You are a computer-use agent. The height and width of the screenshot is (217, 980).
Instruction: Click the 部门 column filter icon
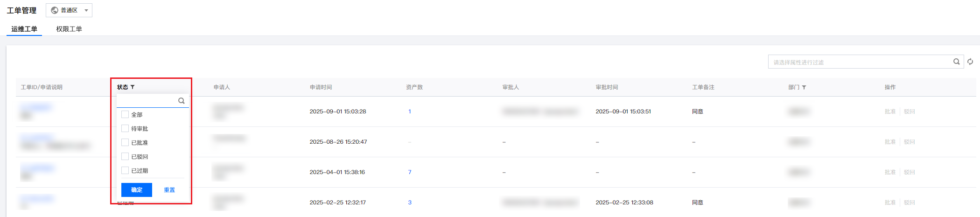click(x=804, y=87)
